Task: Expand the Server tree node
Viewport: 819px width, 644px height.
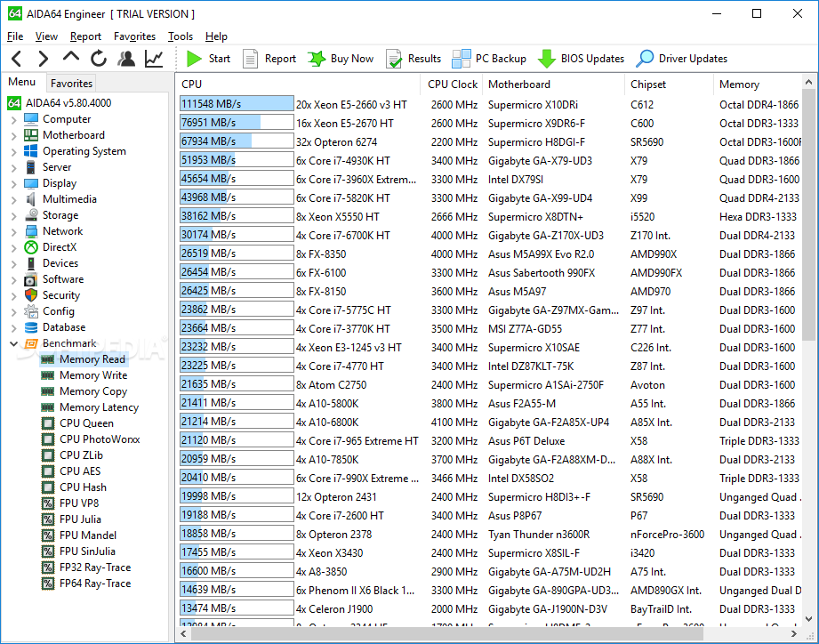Action: click(14, 168)
